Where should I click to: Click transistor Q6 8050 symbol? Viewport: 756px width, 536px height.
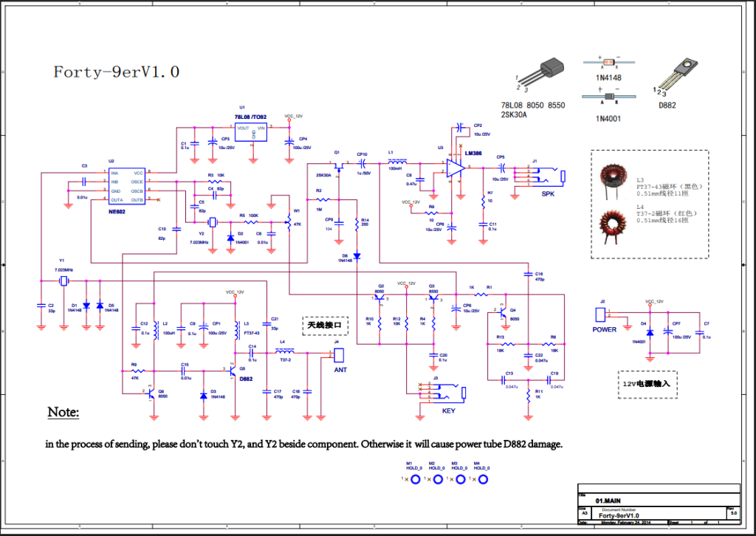click(x=151, y=394)
